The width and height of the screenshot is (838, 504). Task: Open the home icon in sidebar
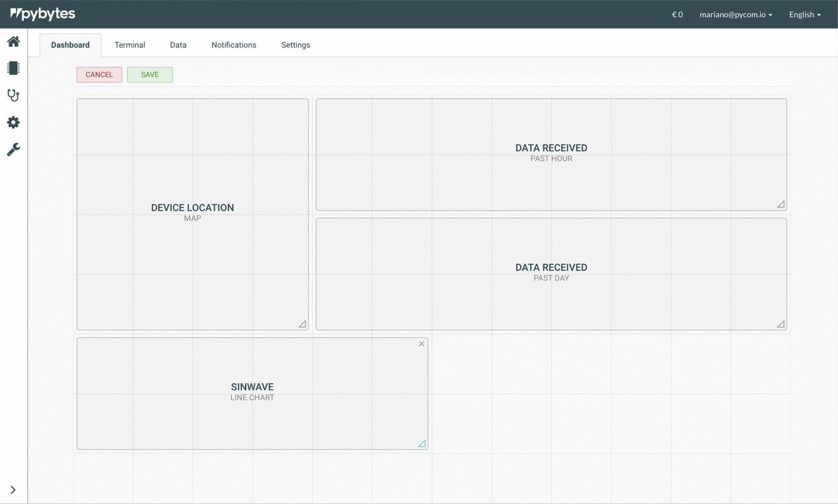[13, 42]
